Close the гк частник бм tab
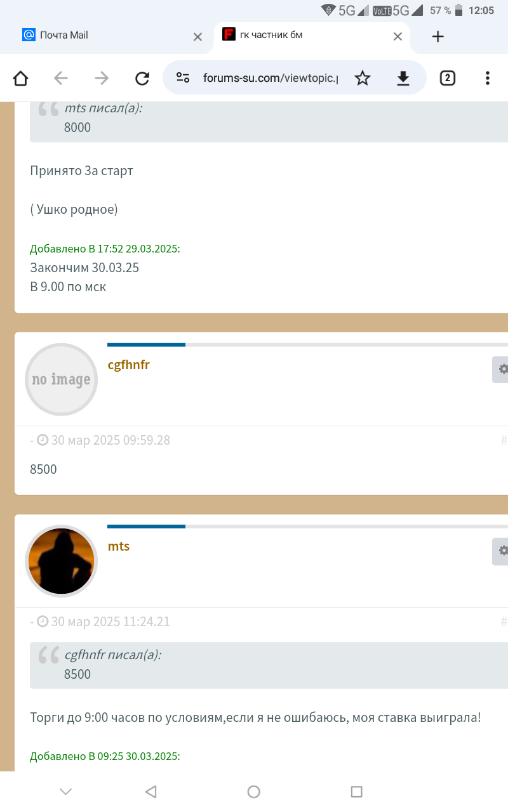 pos(398,37)
